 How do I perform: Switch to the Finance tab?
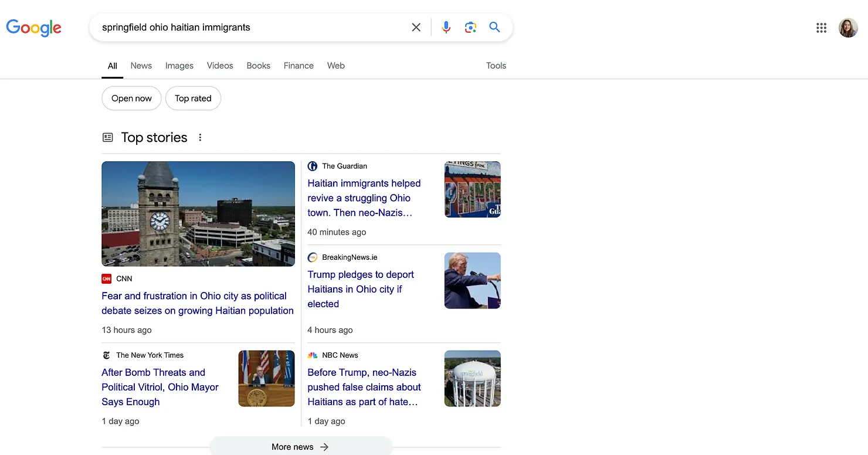tap(299, 66)
